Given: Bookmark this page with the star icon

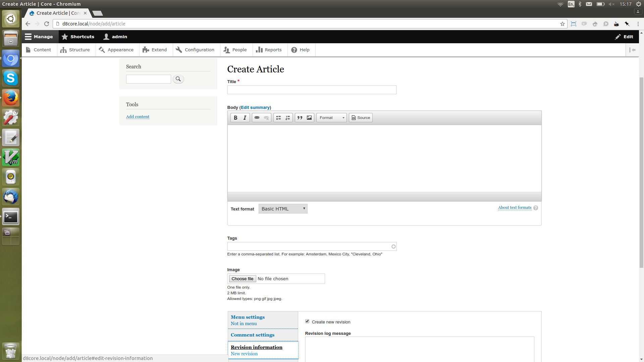Looking at the screenshot, I should pyautogui.click(x=562, y=24).
